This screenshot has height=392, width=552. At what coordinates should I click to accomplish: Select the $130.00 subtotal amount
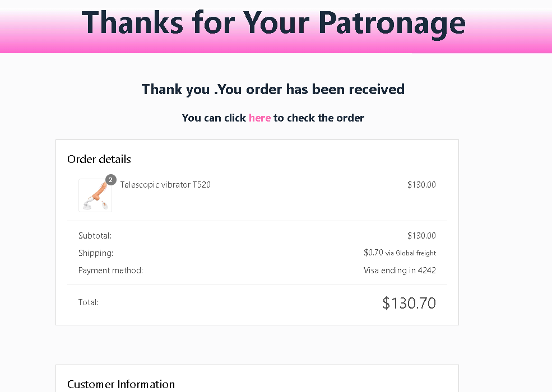[421, 236]
